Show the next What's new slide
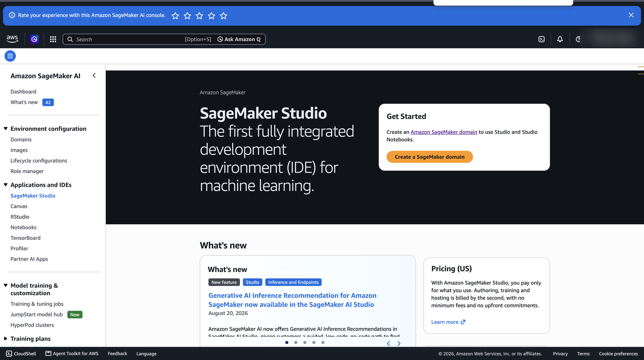Image resolution: width=644 pixels, height=360 pixels. click(399, 344)
